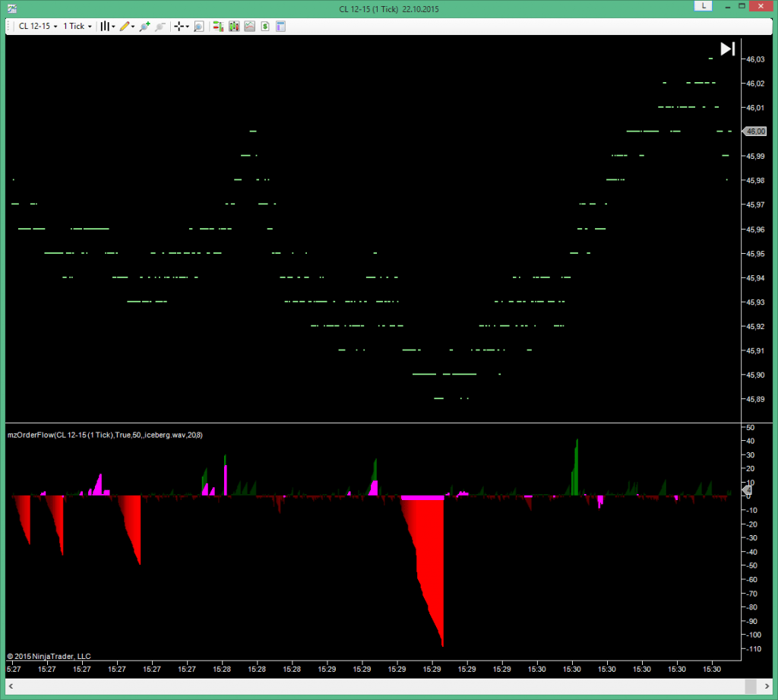The height and width of the screenshot is (700, 778).
Task: Click the -10 indicator scale label
Action: click(751, 510)
